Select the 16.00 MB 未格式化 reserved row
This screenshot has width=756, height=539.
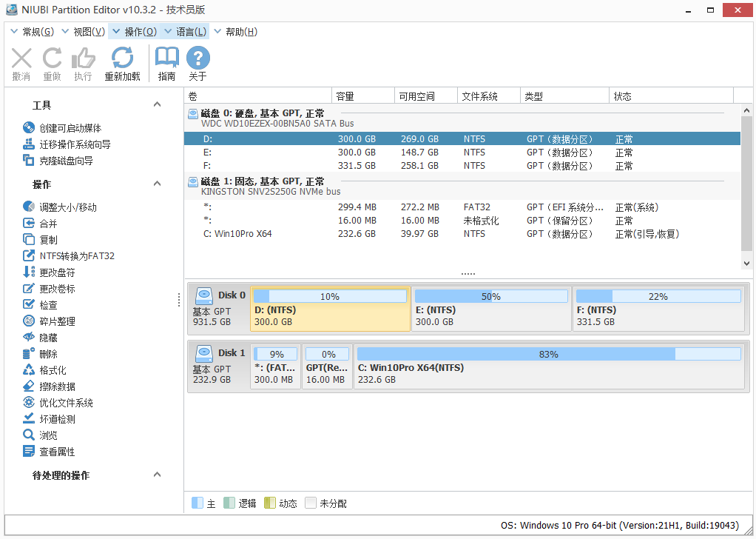pyautogui.click(x=462, y=221)
